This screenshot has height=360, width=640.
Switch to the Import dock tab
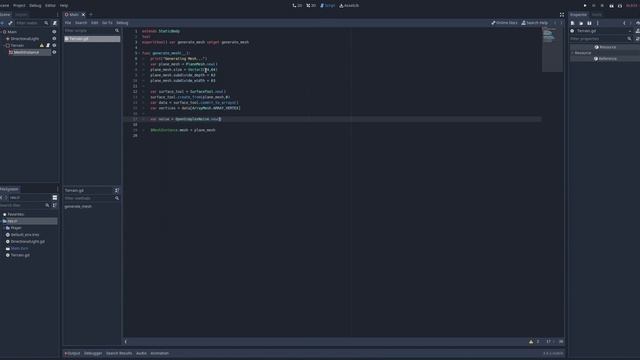[21, 15]
